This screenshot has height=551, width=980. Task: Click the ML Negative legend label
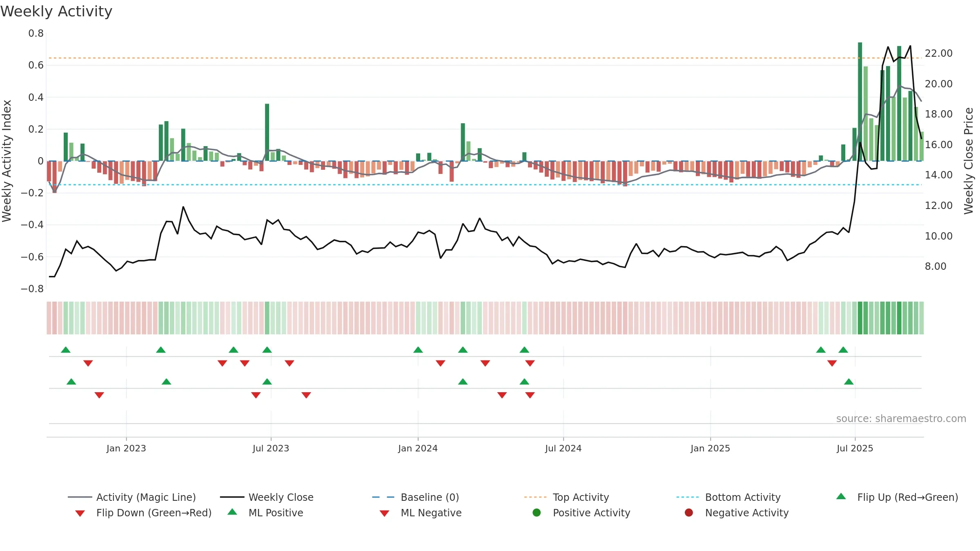[x=431, y=513]
